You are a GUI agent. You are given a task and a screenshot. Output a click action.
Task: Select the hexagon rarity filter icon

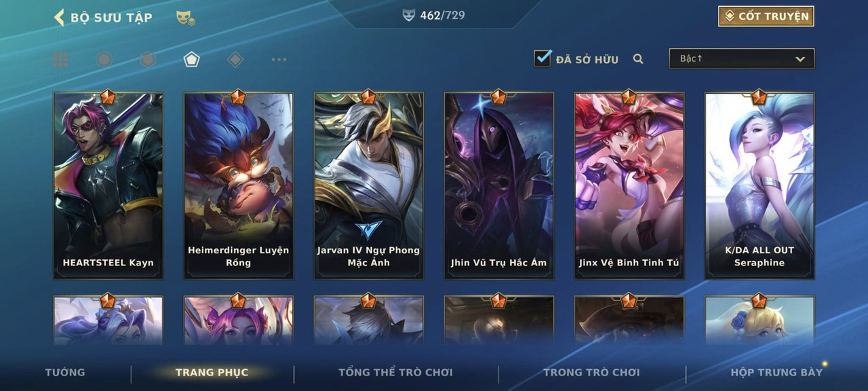[148, 60]
